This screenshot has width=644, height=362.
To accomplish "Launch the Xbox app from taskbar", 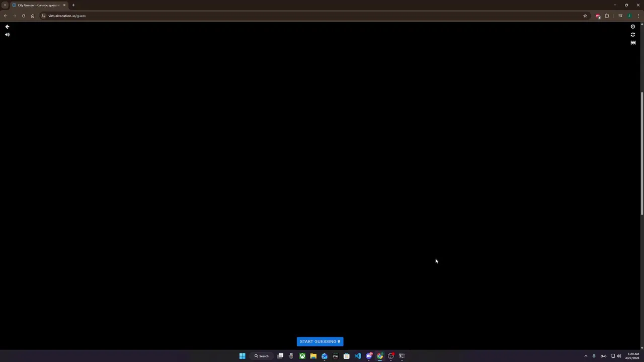I will (302, 356).
